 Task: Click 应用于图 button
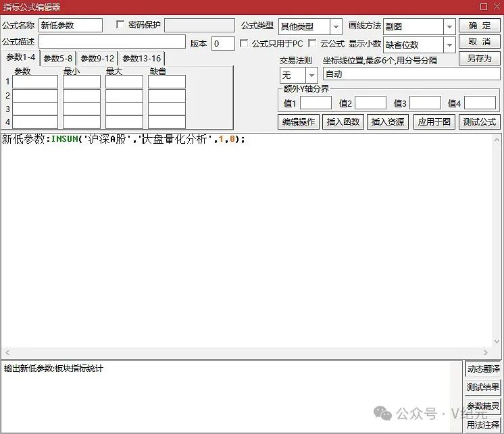[434, 121]
